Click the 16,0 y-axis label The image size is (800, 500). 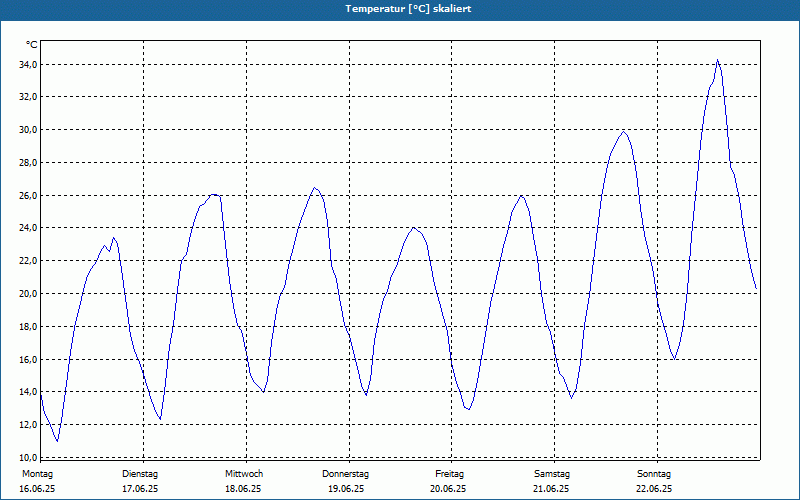pyautogui.click(x=29, y=359)
